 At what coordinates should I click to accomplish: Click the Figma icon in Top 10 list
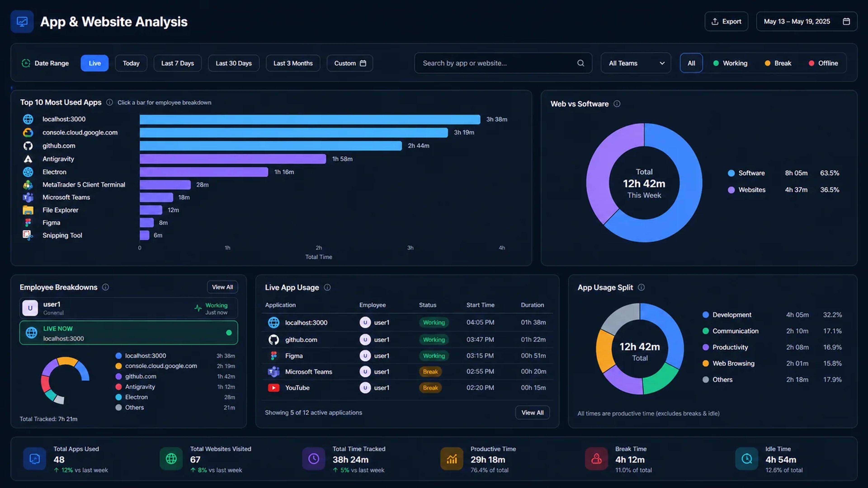point(28,223)
